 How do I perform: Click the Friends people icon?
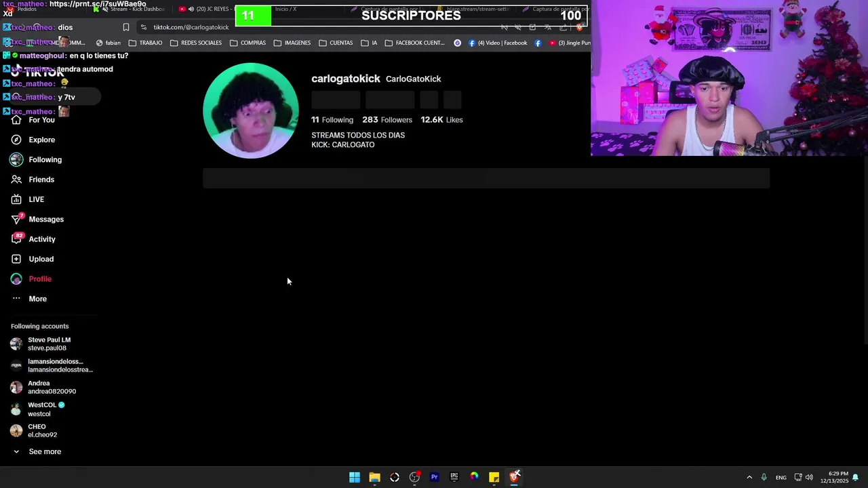point(16,180)
